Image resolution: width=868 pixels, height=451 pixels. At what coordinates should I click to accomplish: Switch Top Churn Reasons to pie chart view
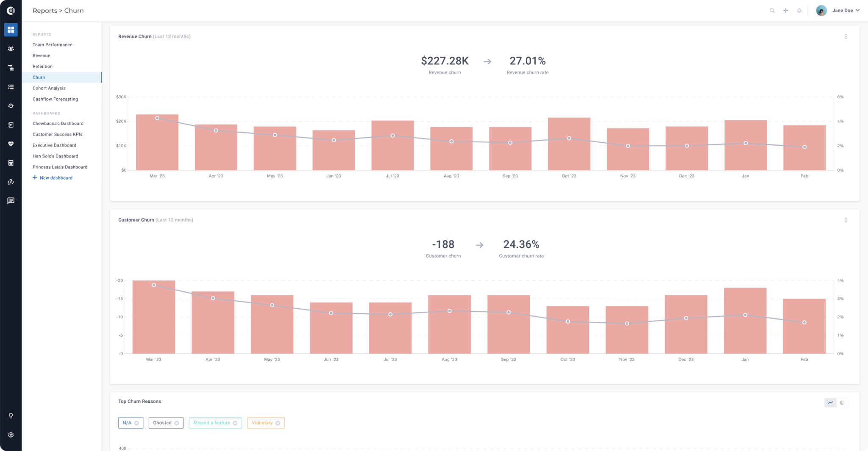coord(843,403)
